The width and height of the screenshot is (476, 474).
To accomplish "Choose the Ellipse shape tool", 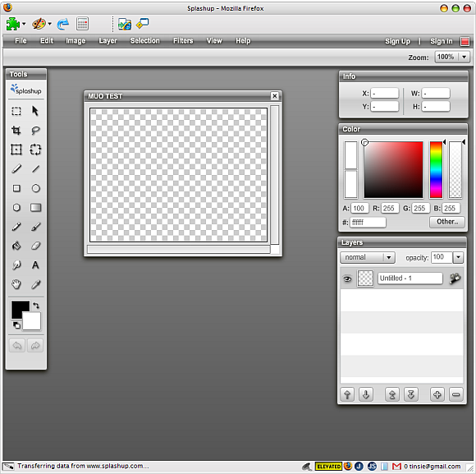I will (x=35, y=188).
